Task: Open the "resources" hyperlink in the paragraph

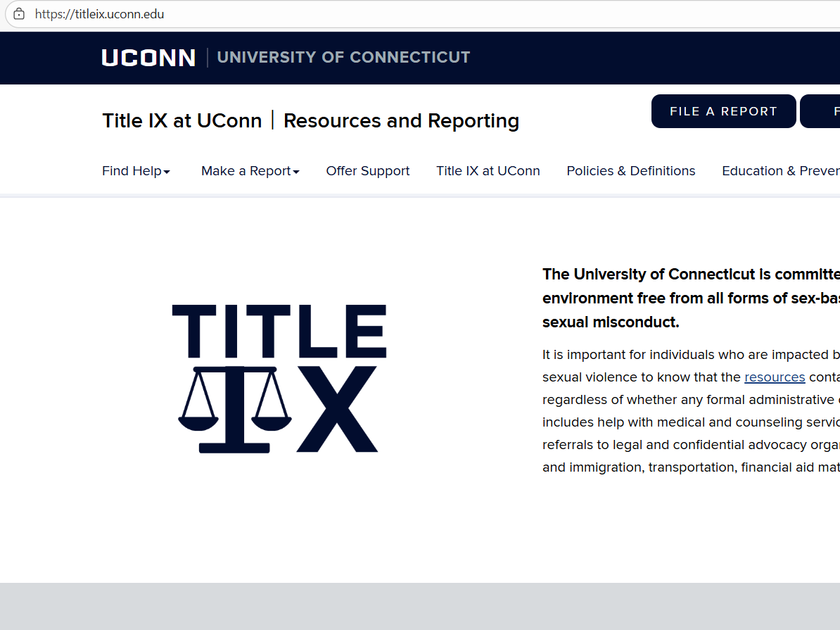Action: point(775,377)
